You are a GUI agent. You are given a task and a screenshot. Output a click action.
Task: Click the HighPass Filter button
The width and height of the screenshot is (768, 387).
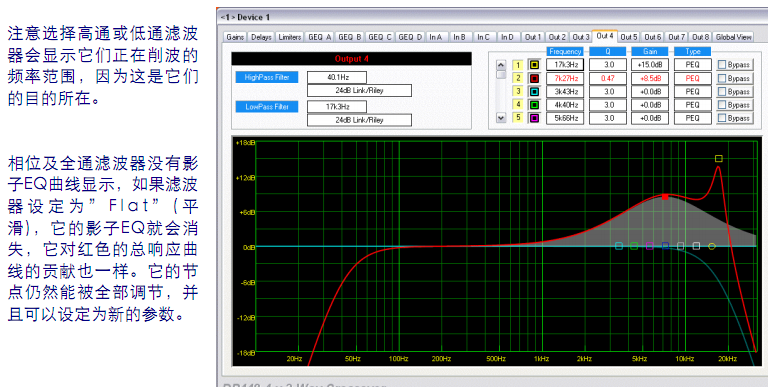[267, 77]
